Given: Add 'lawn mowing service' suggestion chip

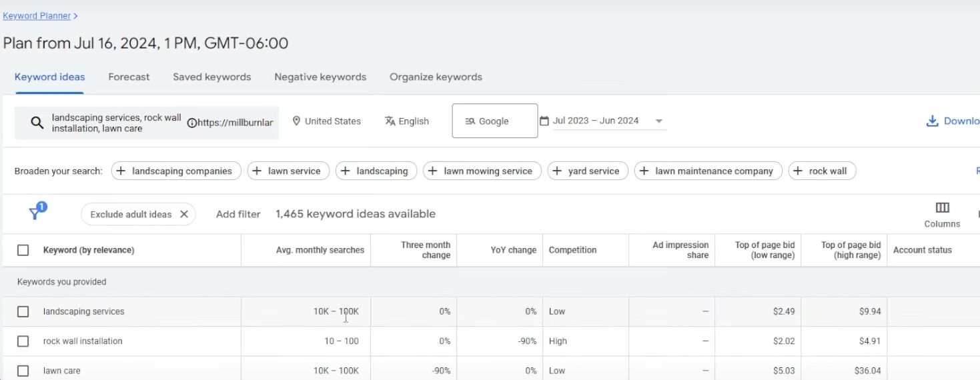Looking at the screenshot, I should click(482, 171).
